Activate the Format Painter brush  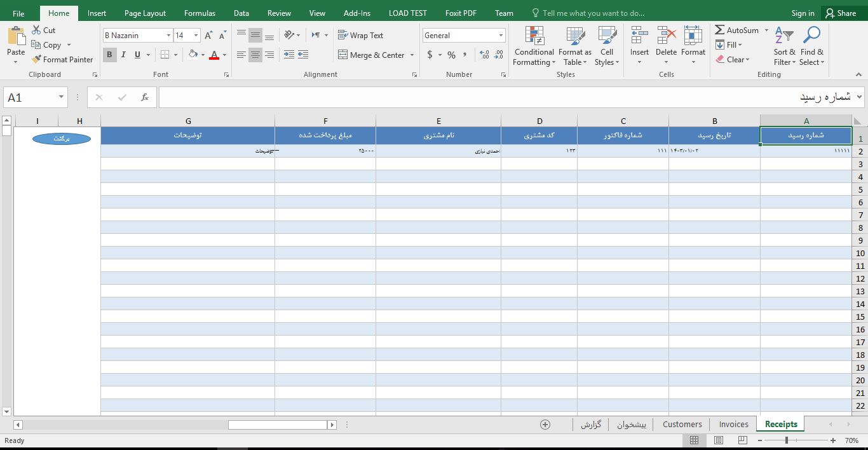coord(36,59)
